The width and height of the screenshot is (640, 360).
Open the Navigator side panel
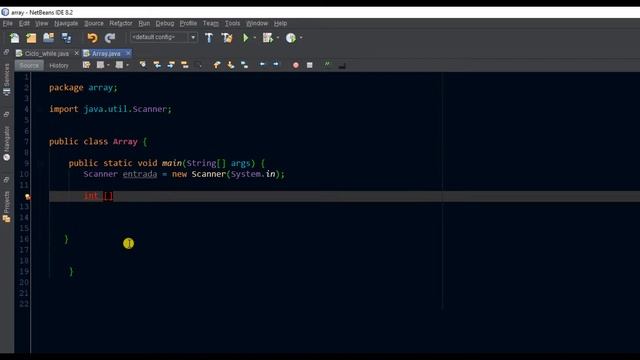click(x=7, y=143)
